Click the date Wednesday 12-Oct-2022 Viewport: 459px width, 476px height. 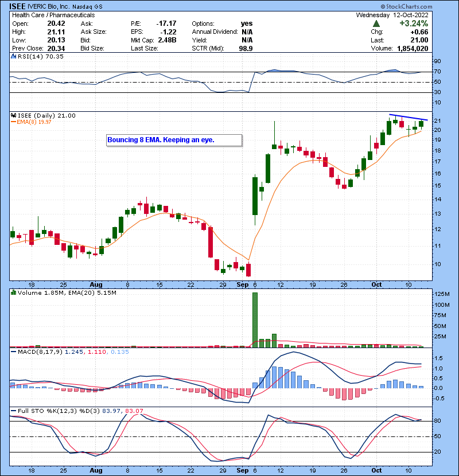coord(392,15)
